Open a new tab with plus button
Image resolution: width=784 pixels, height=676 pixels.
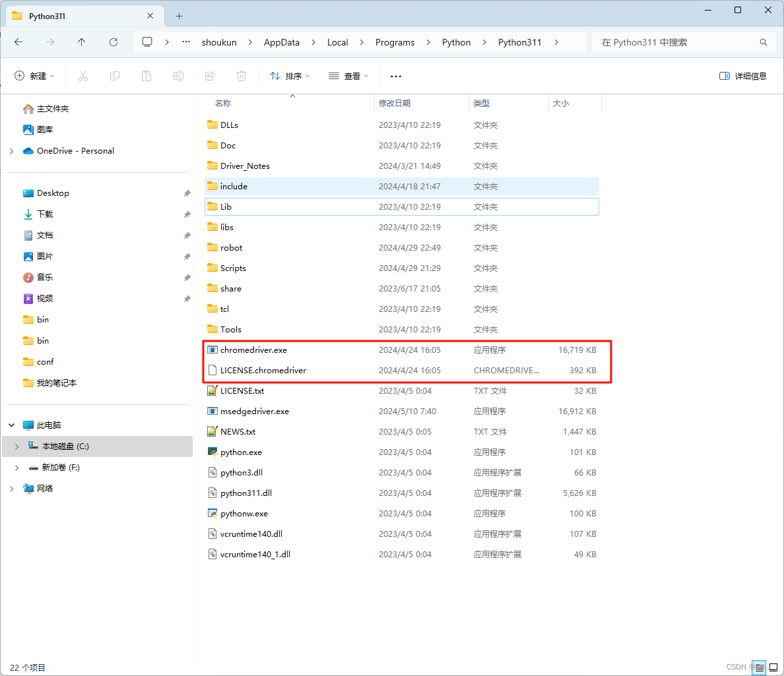tap(179, 16)
